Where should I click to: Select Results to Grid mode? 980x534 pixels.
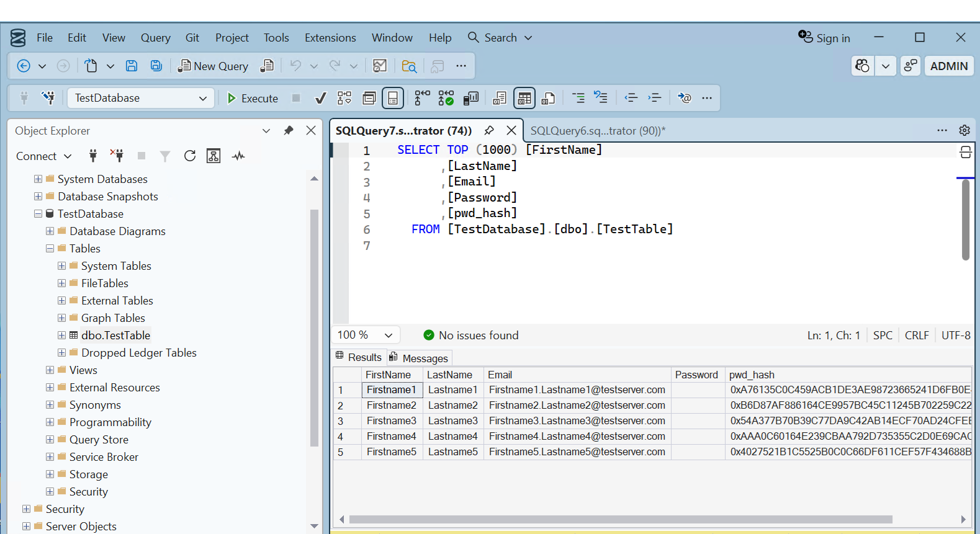tap(524, 98)
